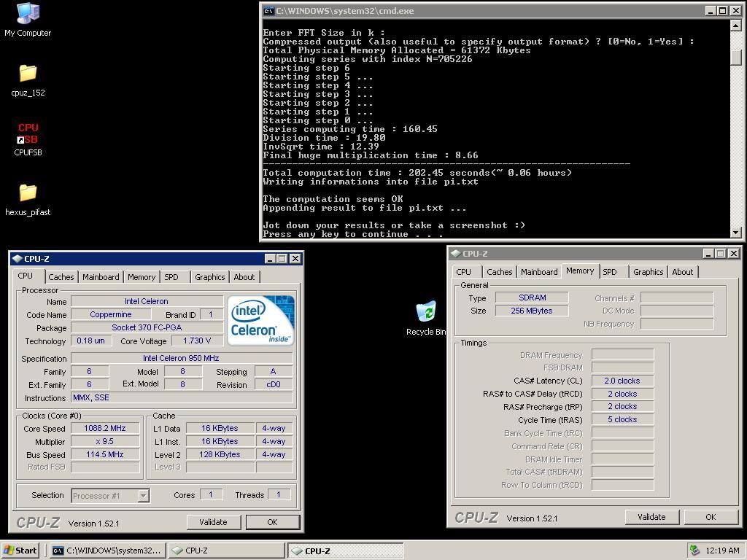Viewport: 747px width, 560px height.
Task: Select the hexus_pifast folder icon
Action: (28, 200)
